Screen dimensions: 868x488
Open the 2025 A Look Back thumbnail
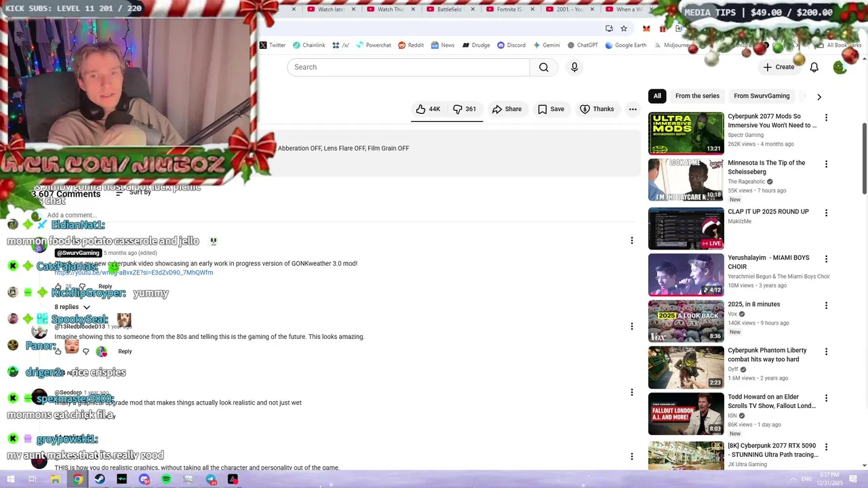[686, 321]
